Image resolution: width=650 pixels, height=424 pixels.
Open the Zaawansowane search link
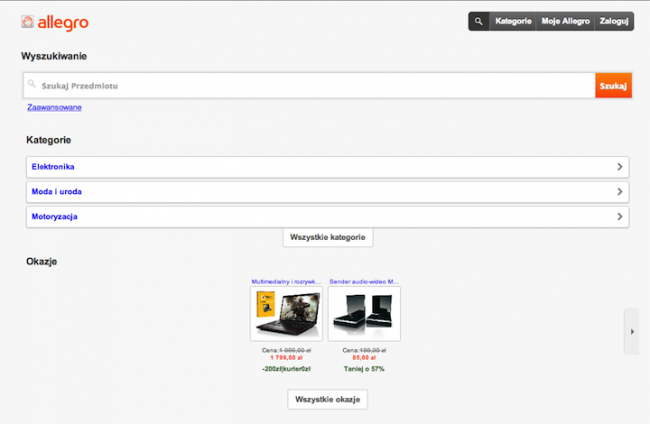click(54, 107)
